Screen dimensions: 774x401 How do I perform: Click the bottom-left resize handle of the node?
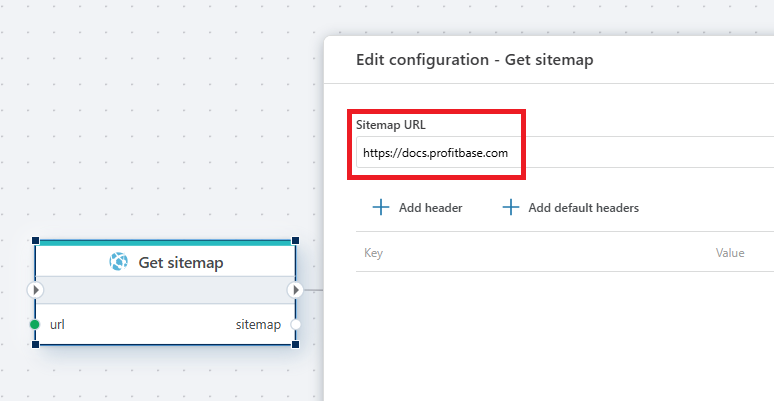pos(36,344)
